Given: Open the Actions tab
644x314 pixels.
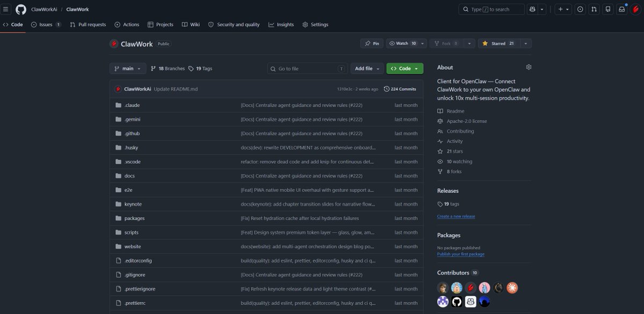Looking at the screenshot, I should coord(127,25).
